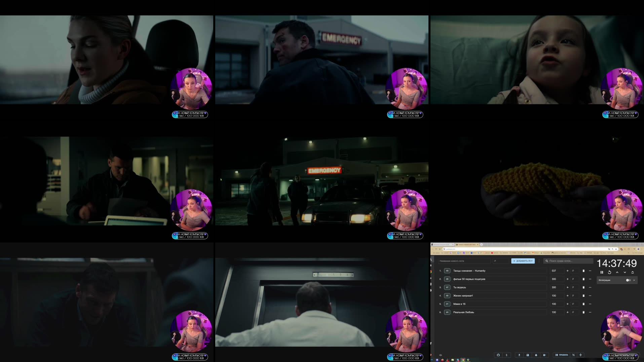The width and height of the screenshot is (644, 362).
Task: Subtract time with the down chevron
Action: [625, 272]
